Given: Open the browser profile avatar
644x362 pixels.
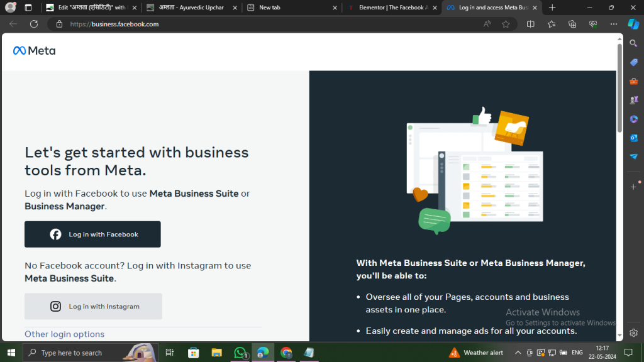Looking at the screenshot, I should point(10,8).
